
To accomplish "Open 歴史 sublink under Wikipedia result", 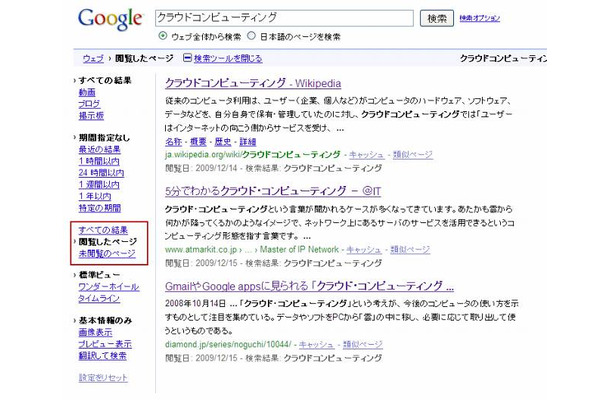I will pyautogui.click(x=223, y=142).
